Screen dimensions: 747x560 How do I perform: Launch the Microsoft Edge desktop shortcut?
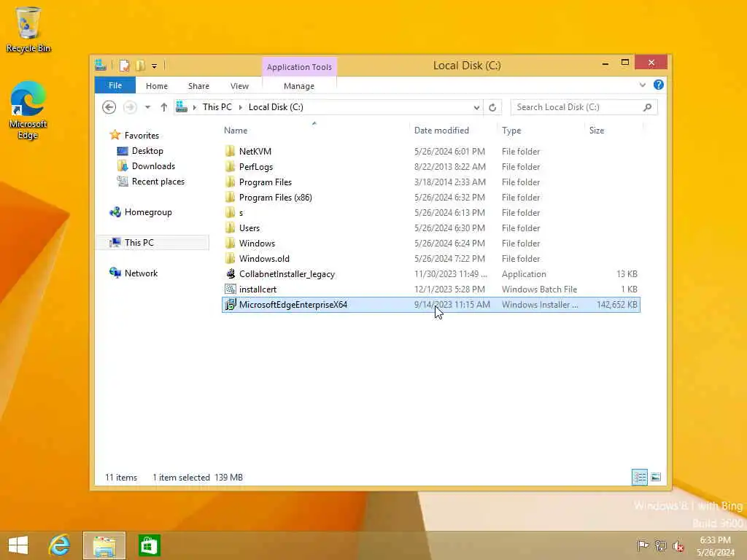click(28, 110)
